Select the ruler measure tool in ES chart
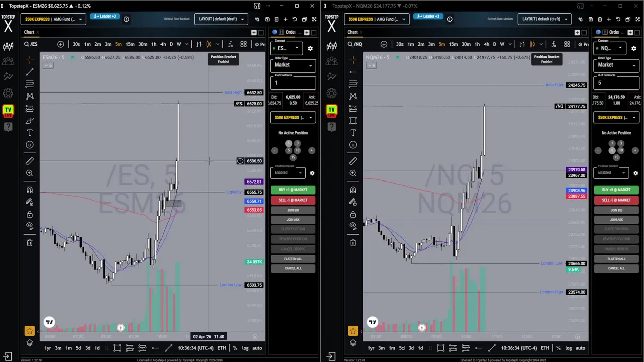The height and width of the screenshot is (362, 644). click(x=30, y=161)
